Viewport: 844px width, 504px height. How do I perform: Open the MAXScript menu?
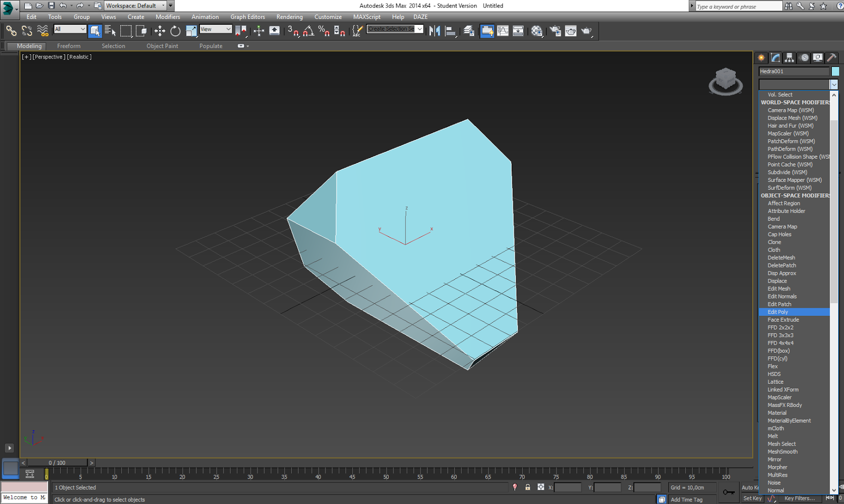[x=367, y=17]
